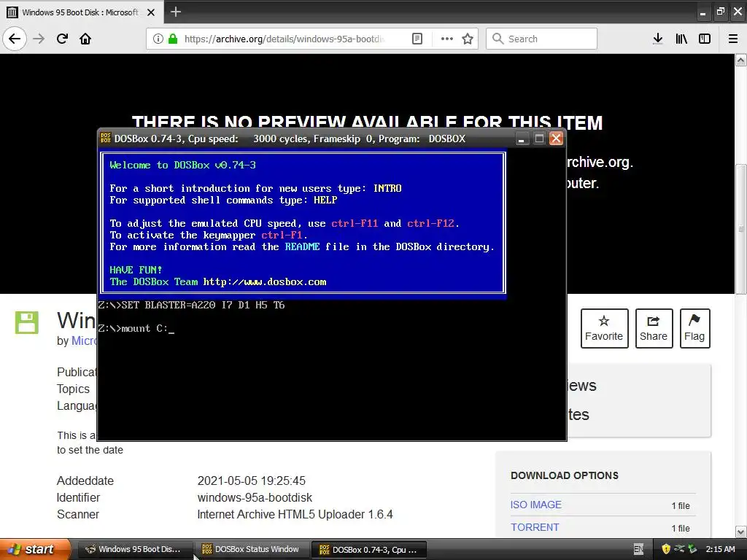
Task: Click the Addeddate value 2021-05-05 19:25:45
Action: click(252, 481)
